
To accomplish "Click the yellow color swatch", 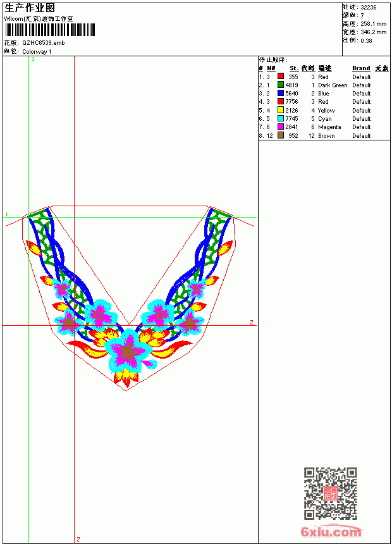I will coord(281,110).
